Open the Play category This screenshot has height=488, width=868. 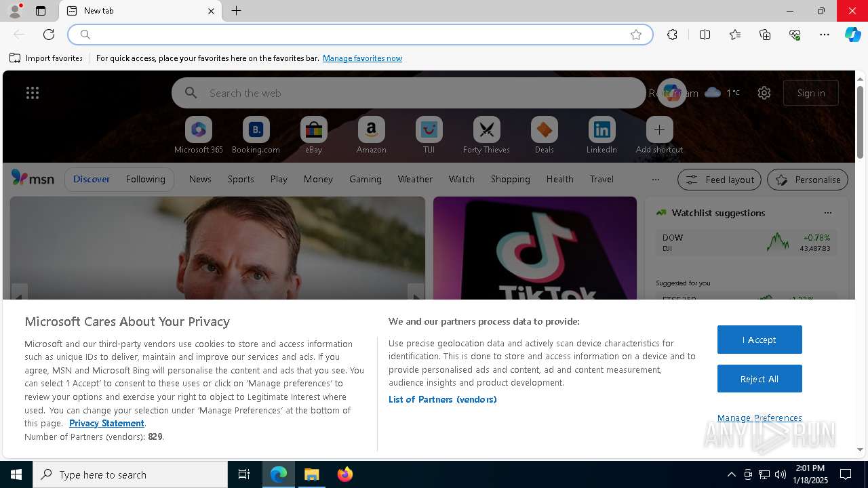click(279, 179)
